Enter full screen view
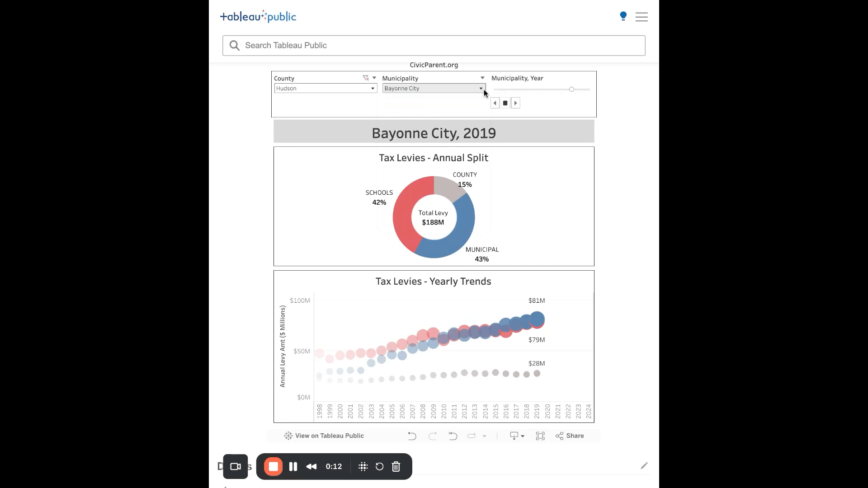Screen dimensions: 868x488 pyautogui.click(x=540, y=436)
